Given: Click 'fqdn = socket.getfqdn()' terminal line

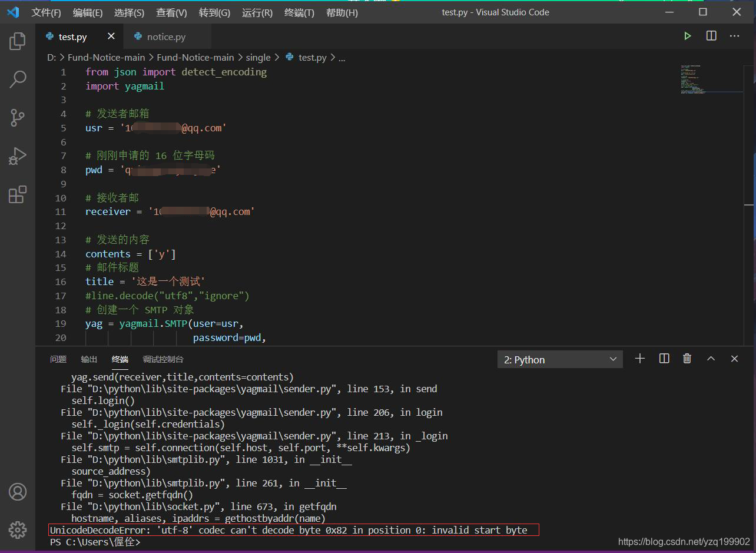Looking at the screenshot, I should click(132, 495).
